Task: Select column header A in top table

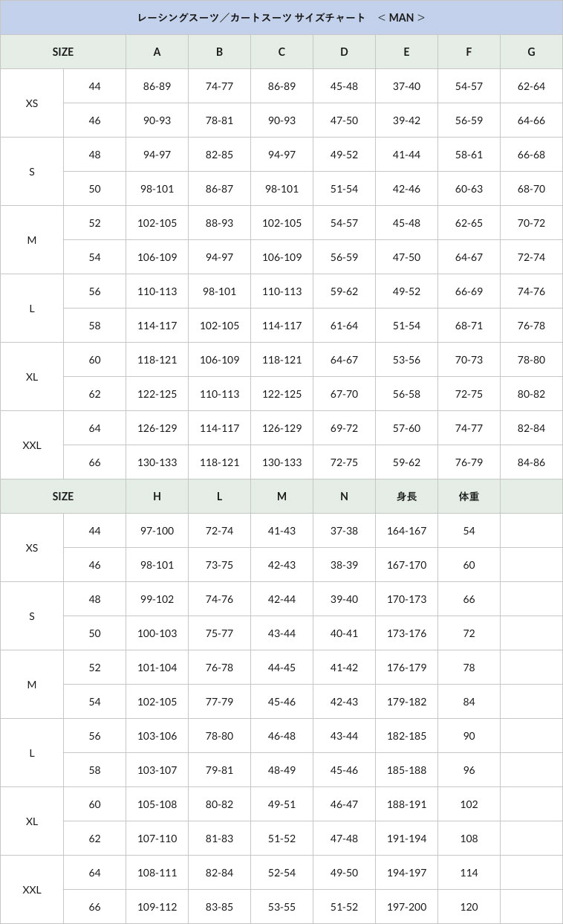Action: (x=157, y=51)
